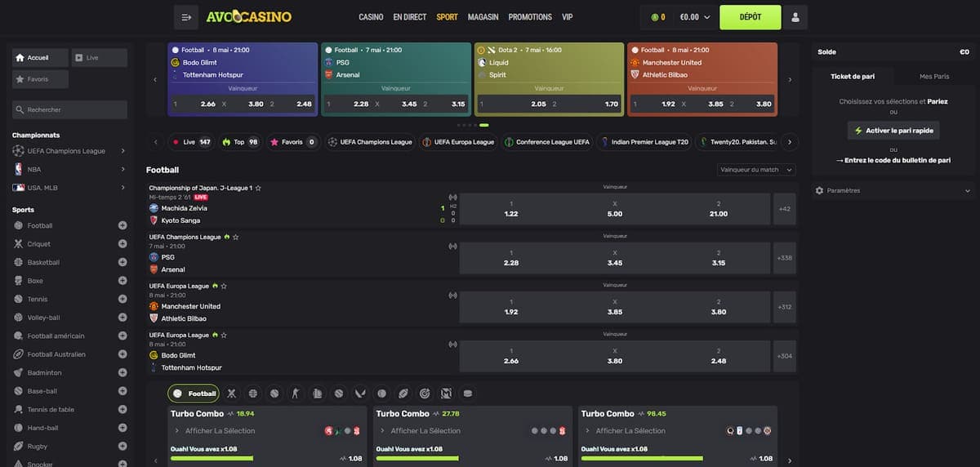Favorite the UEFA Champions League star
The height and width of the screenshot is (467, 980).
(x=235, y=237)
